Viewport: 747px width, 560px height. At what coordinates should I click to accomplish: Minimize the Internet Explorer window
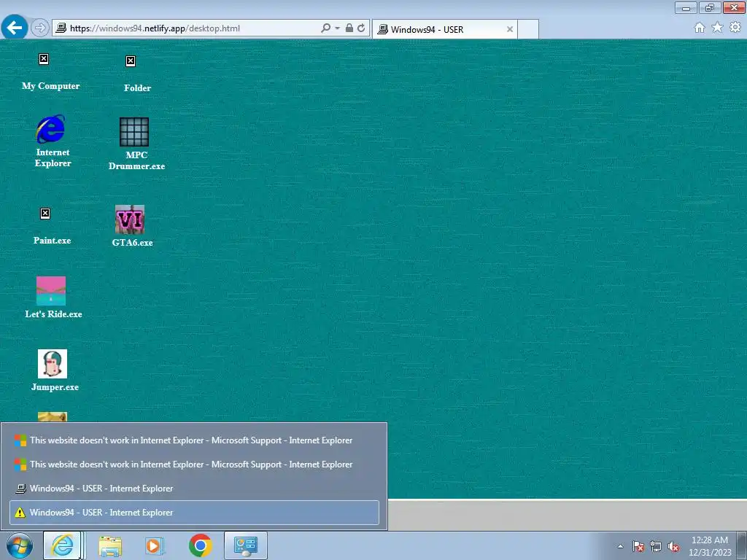click(686, 8)
